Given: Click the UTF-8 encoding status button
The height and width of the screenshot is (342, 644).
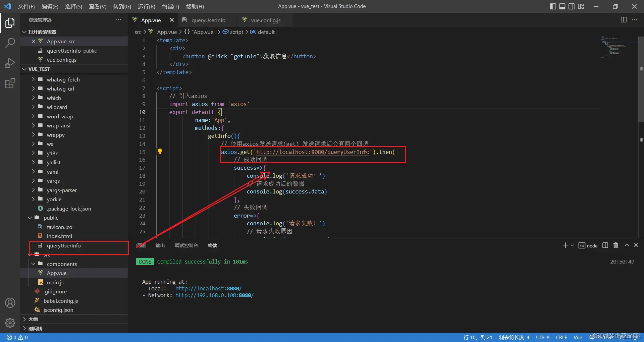Looking at the screenshot, I should [542, 337].
